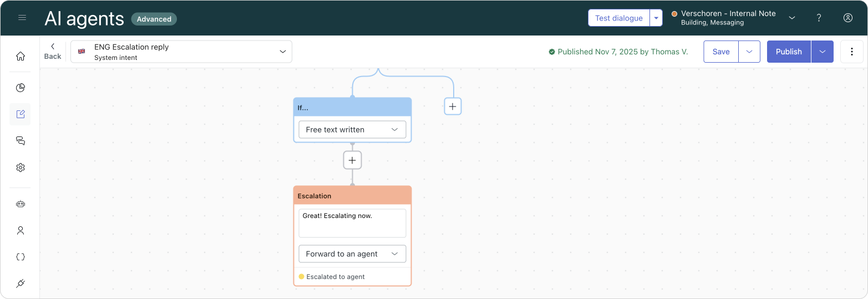Open the conversations chat bubbles icon
This screenshot has width=868, height=299.
21,141
